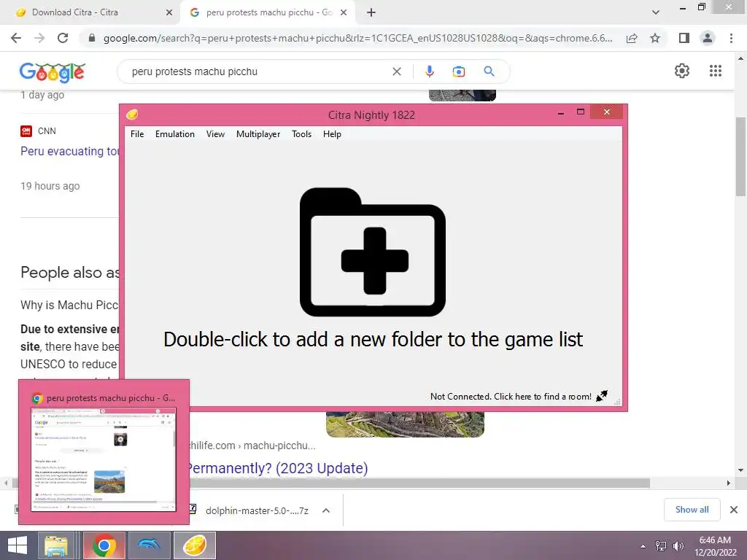
Task: Click 'Not Connected. Click here to find a room!' status
Action: coord(511,396)
